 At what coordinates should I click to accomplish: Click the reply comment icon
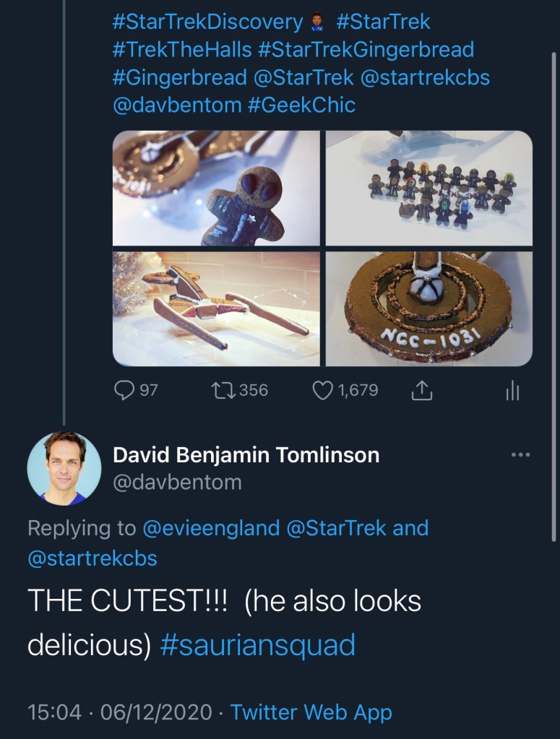126,390
